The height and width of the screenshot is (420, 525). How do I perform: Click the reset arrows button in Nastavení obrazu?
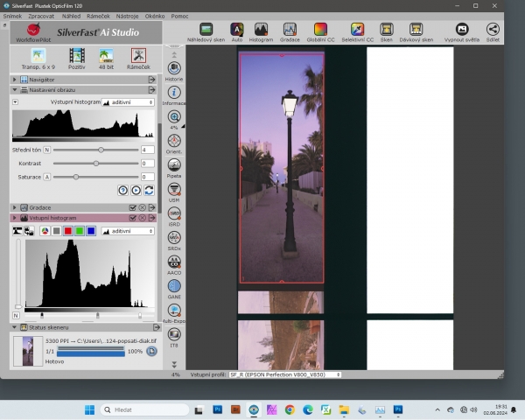(149, 190)
